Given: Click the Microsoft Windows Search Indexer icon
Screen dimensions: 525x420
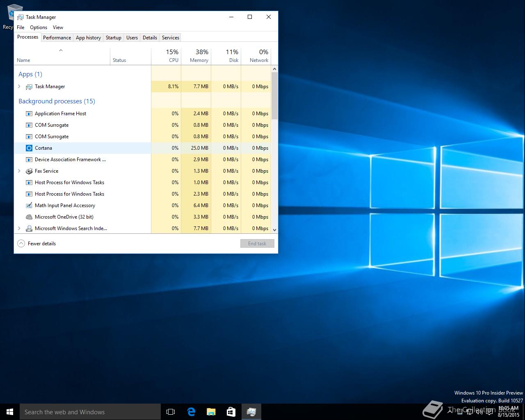Looking at the screenshot, I should click(29, 228).
